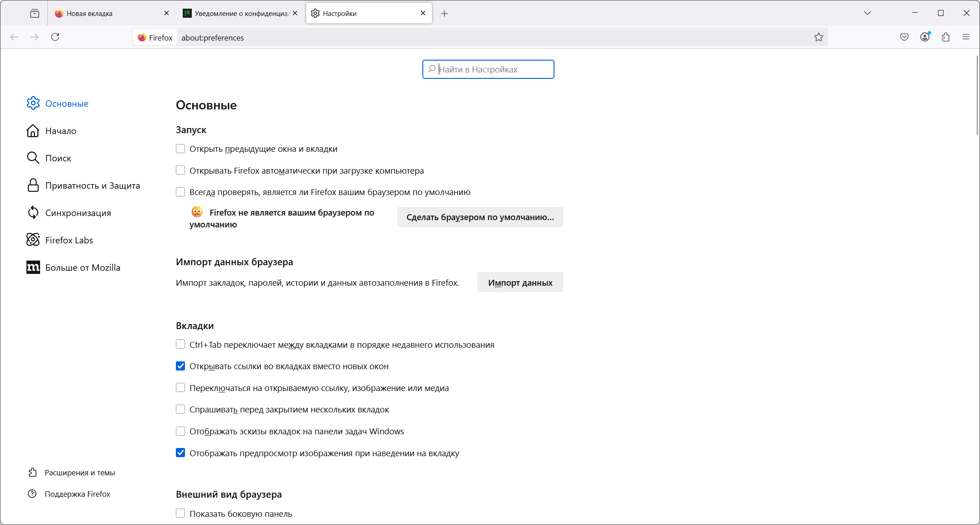
Task: Reload the current page
Action: coord(55,37)
